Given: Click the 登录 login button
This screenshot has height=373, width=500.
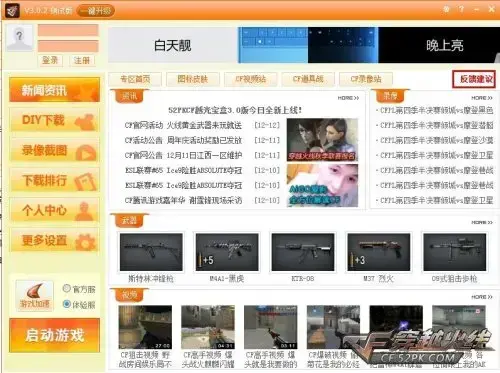Looking at the screenshot, I should (x=50, y=60).
